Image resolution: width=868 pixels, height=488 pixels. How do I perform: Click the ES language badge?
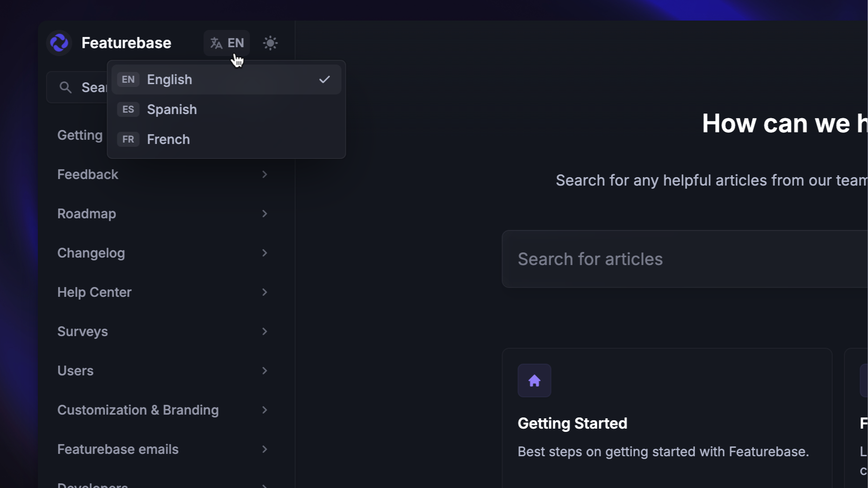tap(128, 109)
